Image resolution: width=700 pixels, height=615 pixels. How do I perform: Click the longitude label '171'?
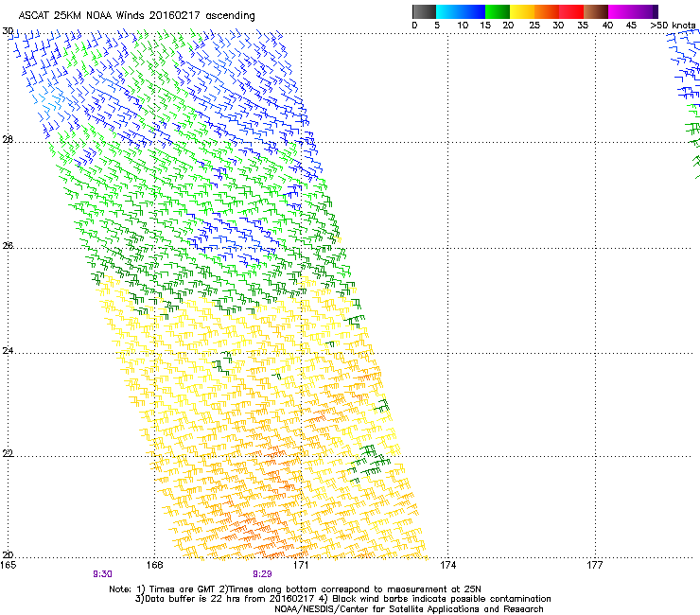[301, 565]
